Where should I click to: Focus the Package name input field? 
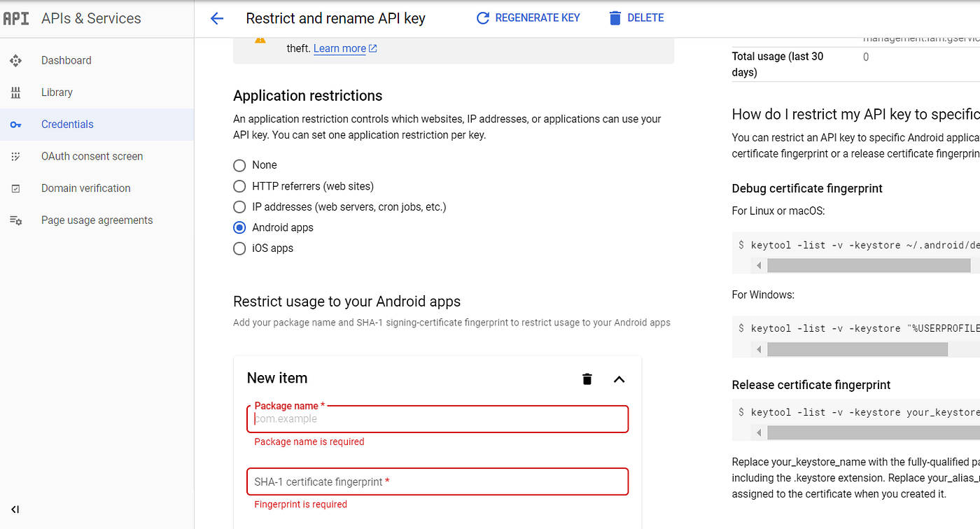pos(437,419)
